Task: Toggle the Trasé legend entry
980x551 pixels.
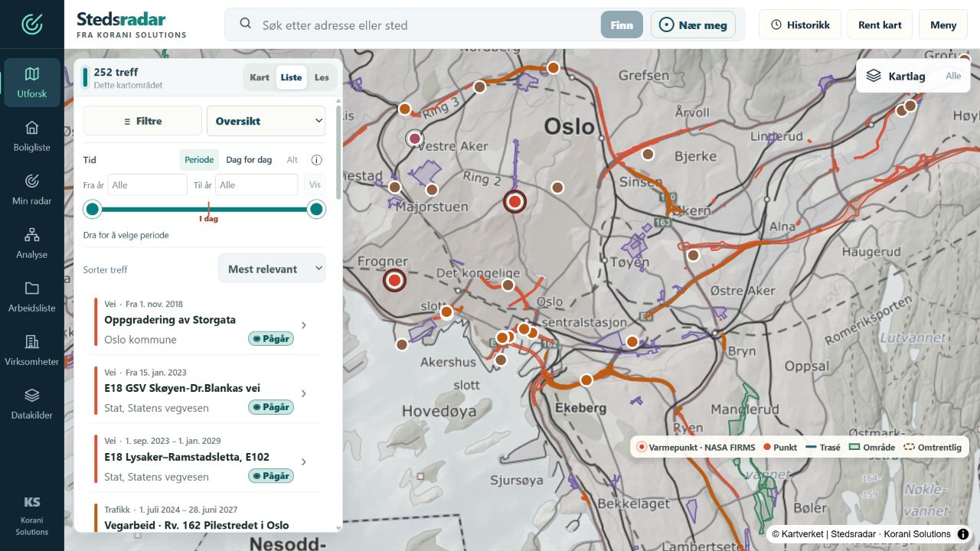Action: coord(823,447)
